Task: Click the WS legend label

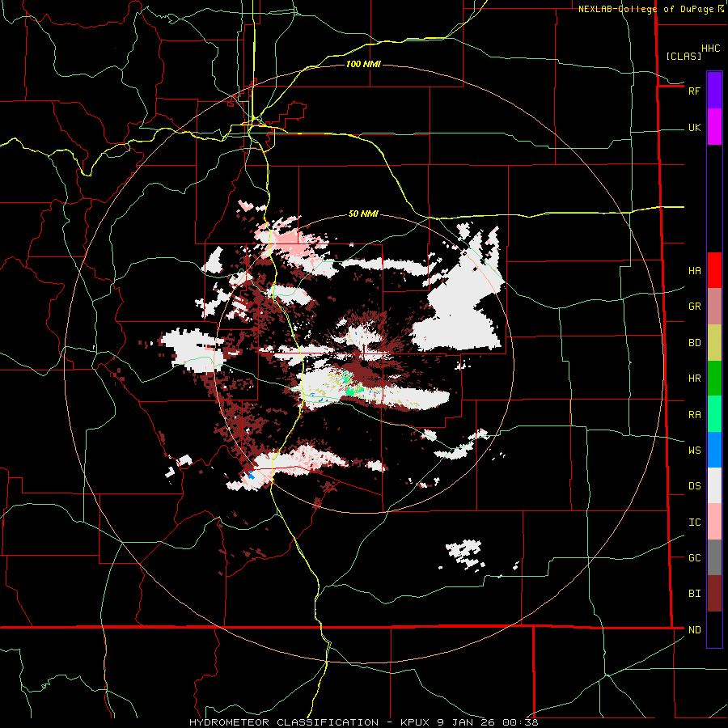Action: point(694,451)
